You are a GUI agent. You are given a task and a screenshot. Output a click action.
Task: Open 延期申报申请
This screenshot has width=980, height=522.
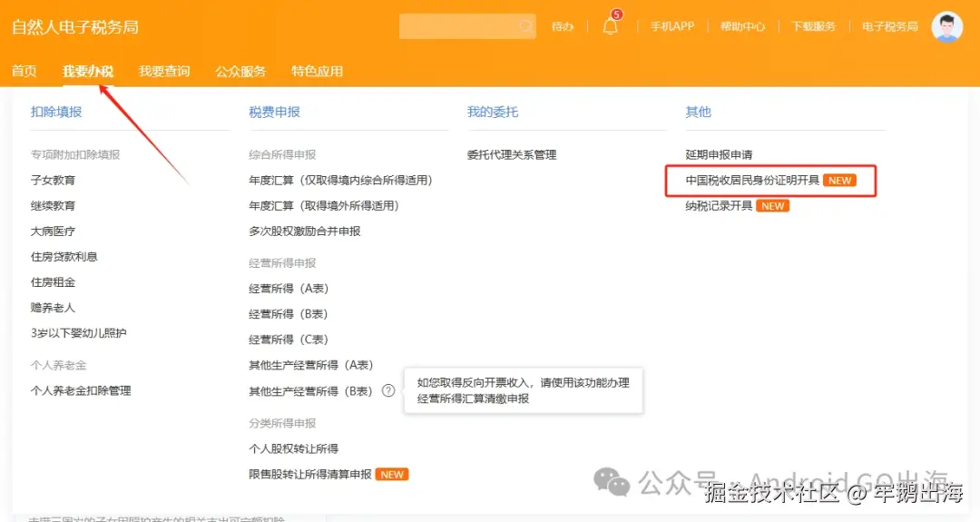[719, 155]
